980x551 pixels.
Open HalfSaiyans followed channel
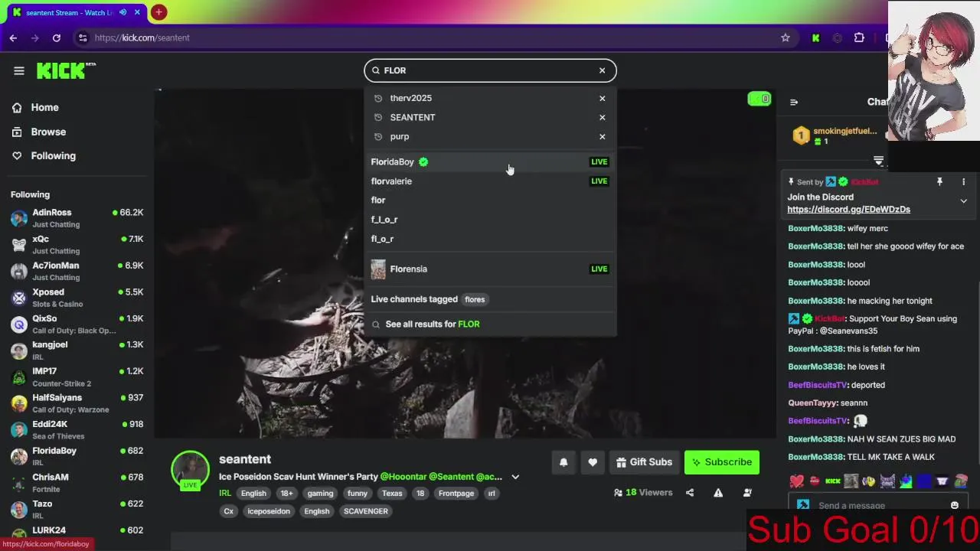[x=77, y=403]
